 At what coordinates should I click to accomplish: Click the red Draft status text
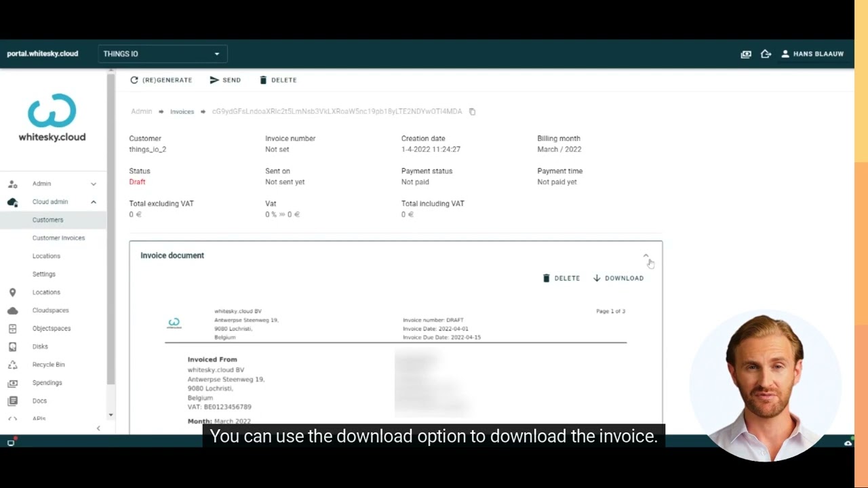click(137, 182)
